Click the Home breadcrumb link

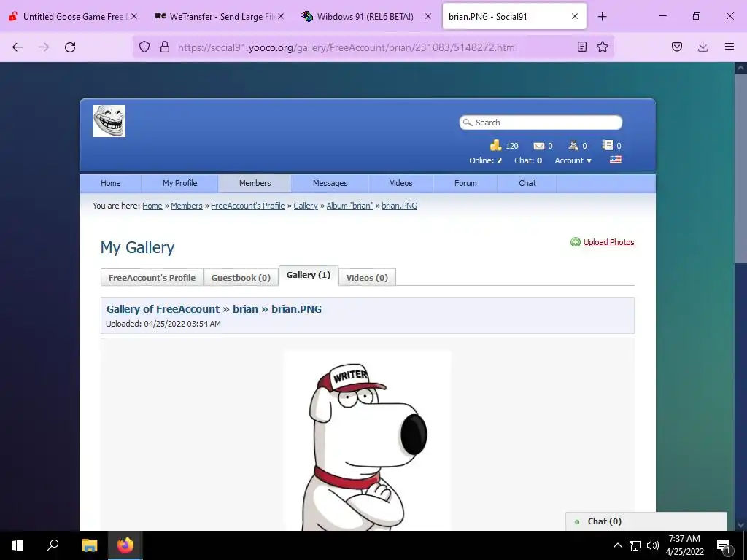coord(152,206)
